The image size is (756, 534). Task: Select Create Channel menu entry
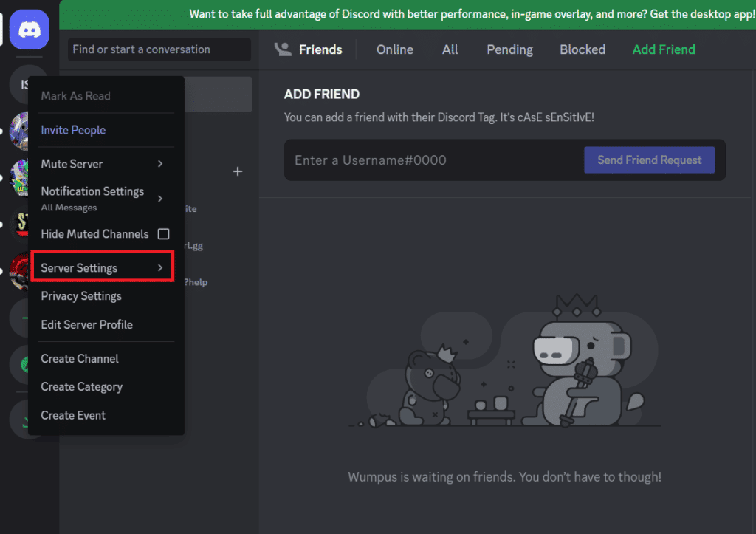(x=106, y=358)
